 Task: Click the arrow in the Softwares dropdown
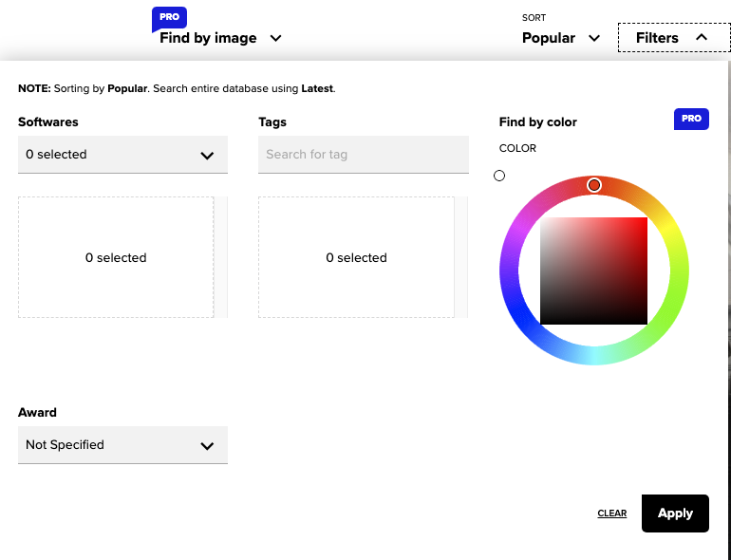pos(207,156)
